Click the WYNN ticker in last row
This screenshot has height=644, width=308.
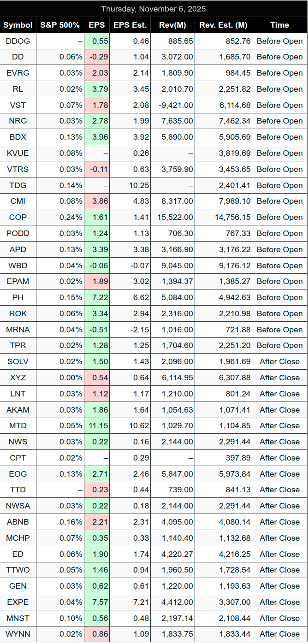click(18, 634)
